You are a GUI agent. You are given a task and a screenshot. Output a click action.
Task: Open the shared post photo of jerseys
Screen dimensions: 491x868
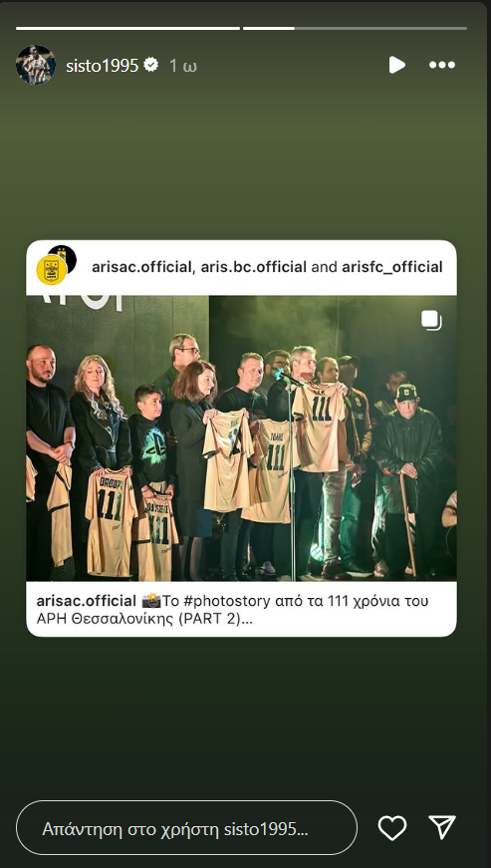241,437
